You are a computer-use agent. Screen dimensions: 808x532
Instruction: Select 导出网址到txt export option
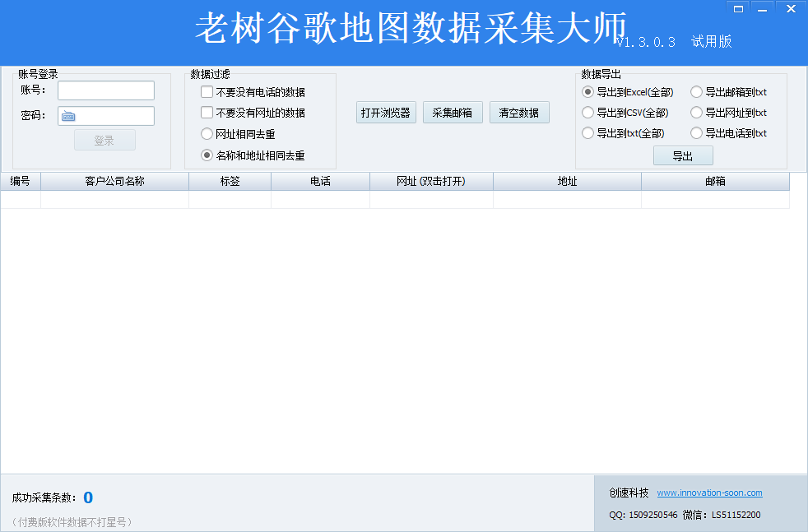coord(697,113)
